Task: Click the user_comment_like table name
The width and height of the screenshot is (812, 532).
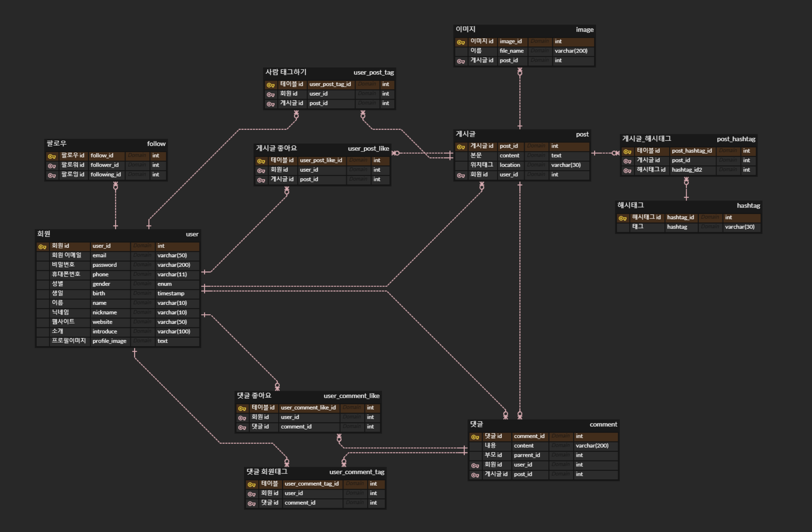Action: point(351,396)
